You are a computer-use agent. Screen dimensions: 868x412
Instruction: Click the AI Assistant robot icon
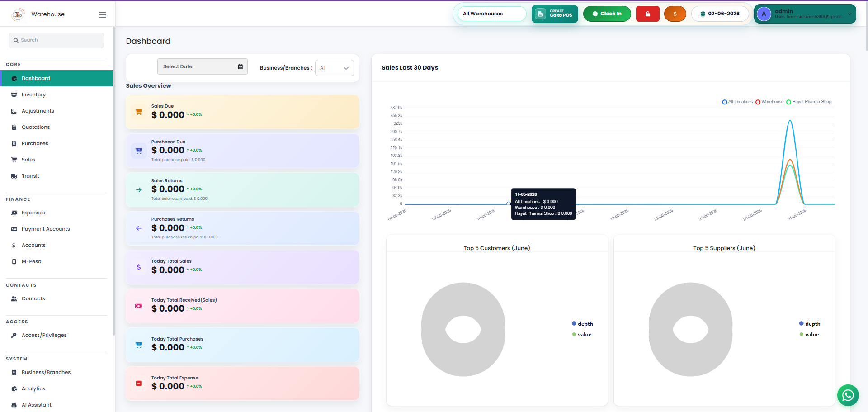point(14,405)
